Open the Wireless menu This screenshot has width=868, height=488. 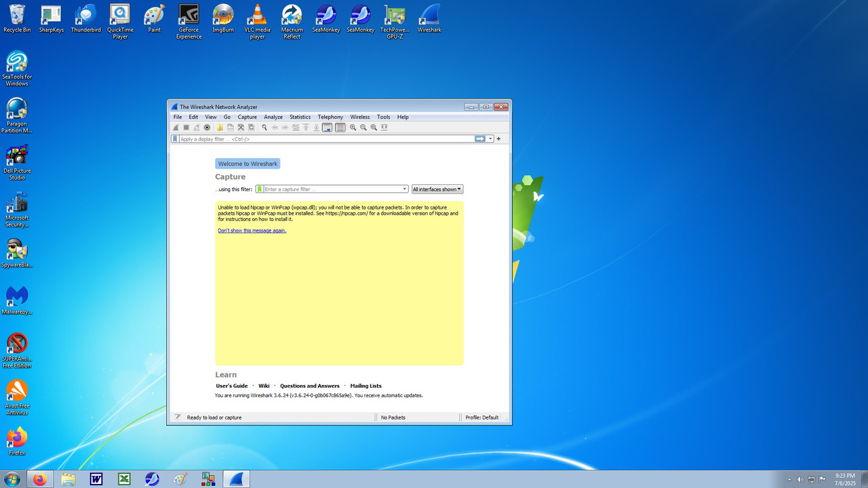coord(360,117)
